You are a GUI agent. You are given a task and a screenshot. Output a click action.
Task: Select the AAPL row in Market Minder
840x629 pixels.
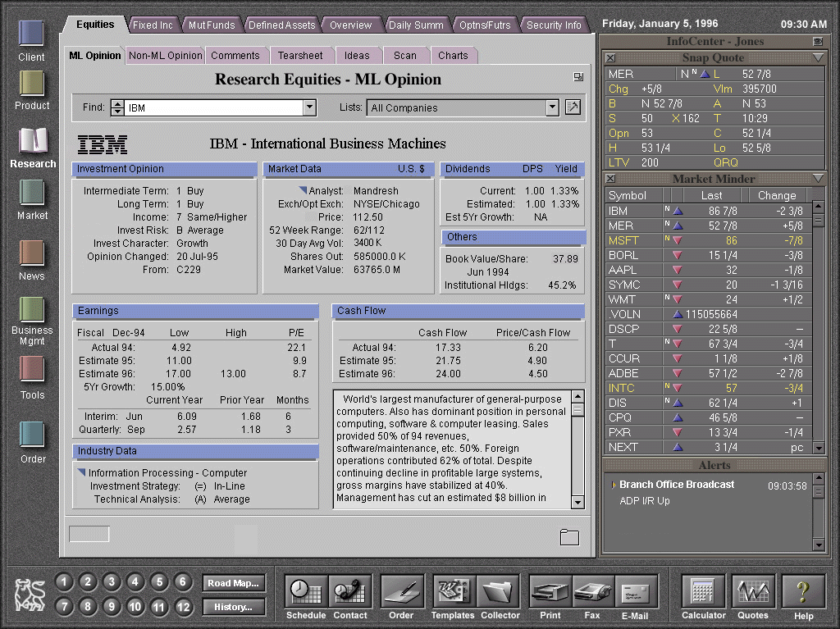tap(709, 270)
